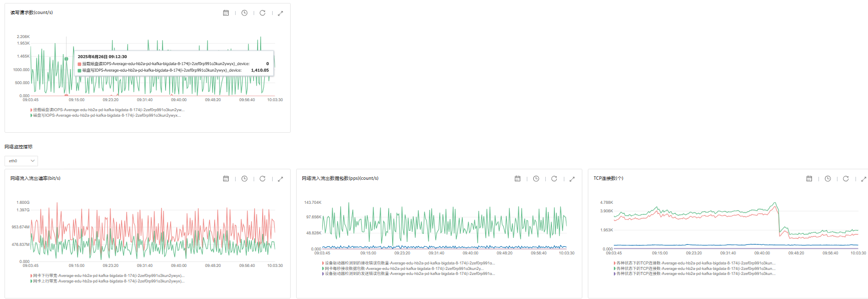Toggle 挂载磁盘读IOPS legend series
This screenshot has width=868, height=299.
107,110
